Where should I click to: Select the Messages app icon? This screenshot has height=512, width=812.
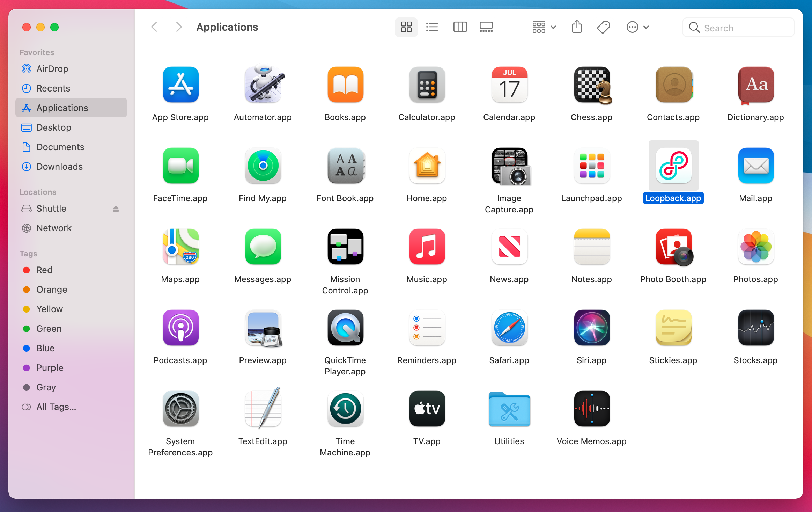(x=263, y=247)
